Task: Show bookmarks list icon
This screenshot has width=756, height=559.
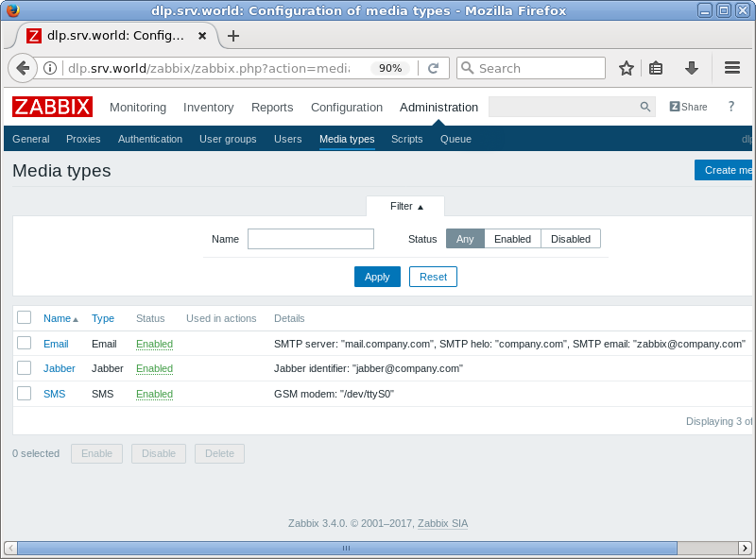Action: (x=656, y=68)
